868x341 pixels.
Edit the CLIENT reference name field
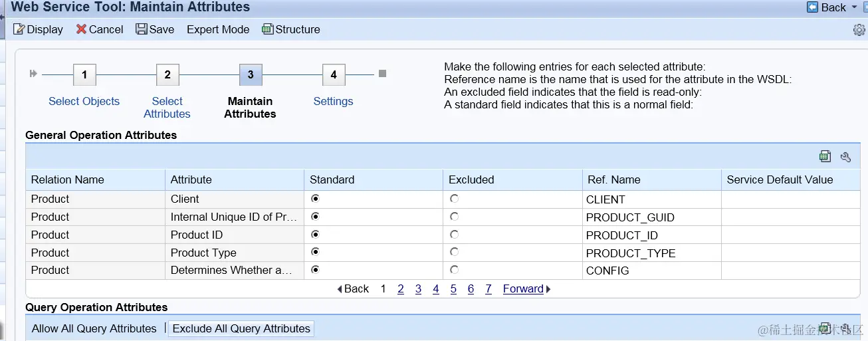[x=651, y=199]
